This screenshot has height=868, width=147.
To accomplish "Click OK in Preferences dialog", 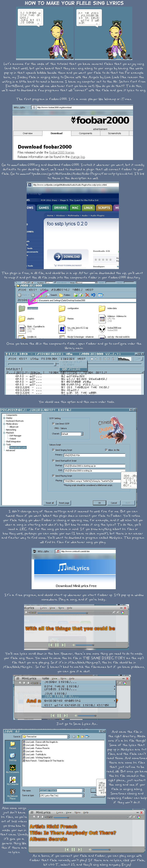I will (x=99, y=503).
